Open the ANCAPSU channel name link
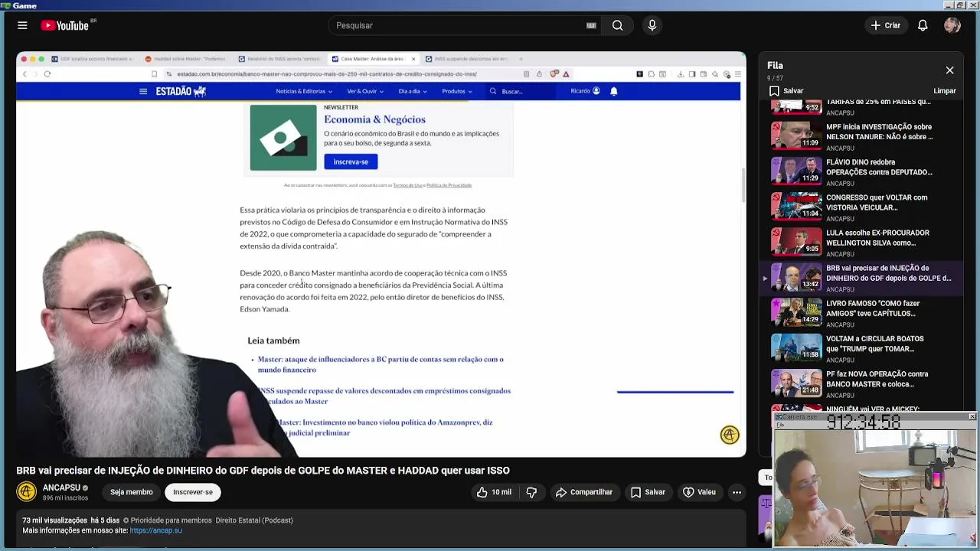This screenshot has height=551, width=980. click(61, 487)
